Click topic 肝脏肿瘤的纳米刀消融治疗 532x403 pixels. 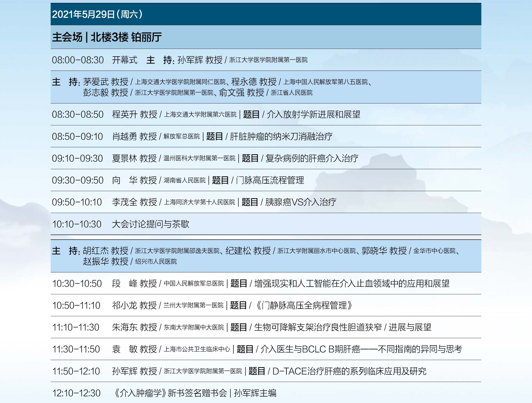281,137
